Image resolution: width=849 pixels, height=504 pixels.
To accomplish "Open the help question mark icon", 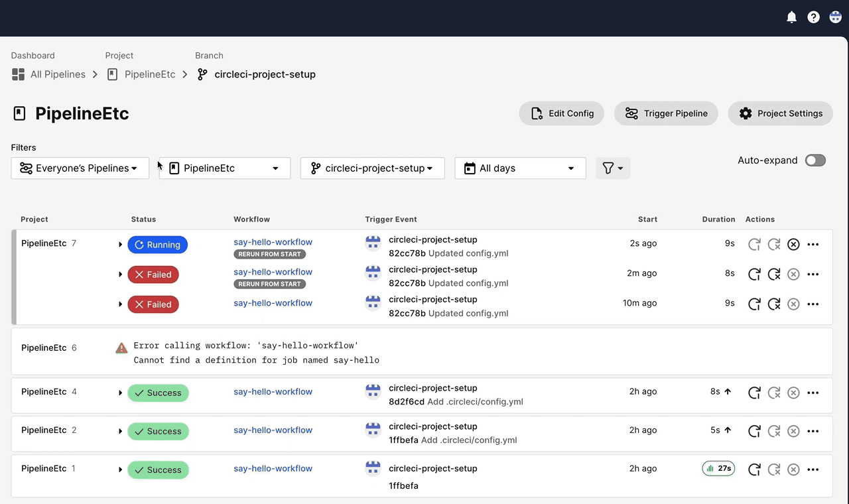I will click(x=813, y=17).
